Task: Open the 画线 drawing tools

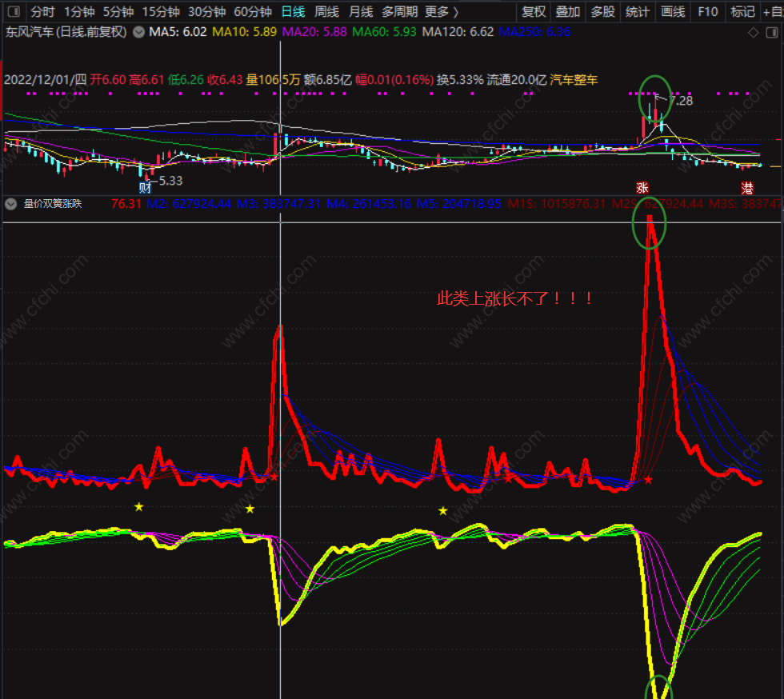Action: point(673,11)
